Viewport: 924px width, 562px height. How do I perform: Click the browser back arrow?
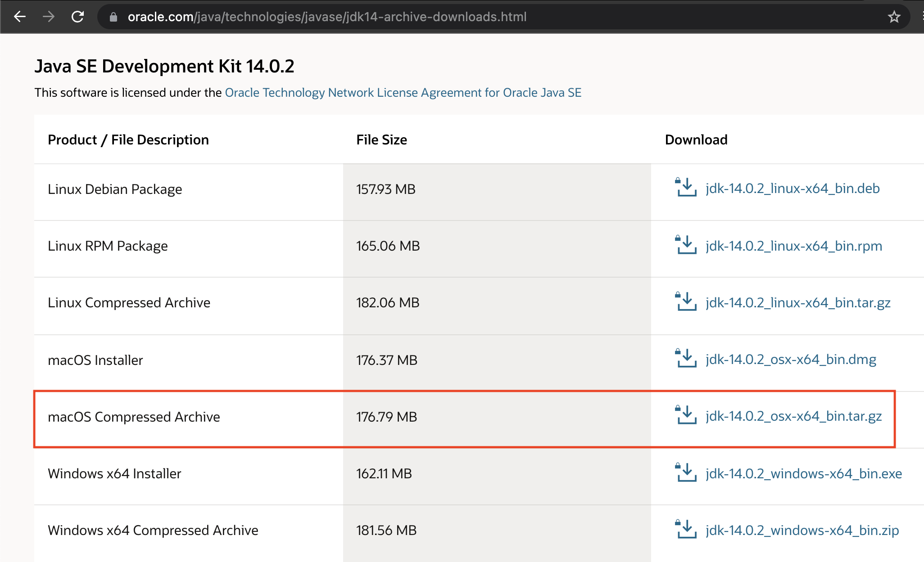20,17
